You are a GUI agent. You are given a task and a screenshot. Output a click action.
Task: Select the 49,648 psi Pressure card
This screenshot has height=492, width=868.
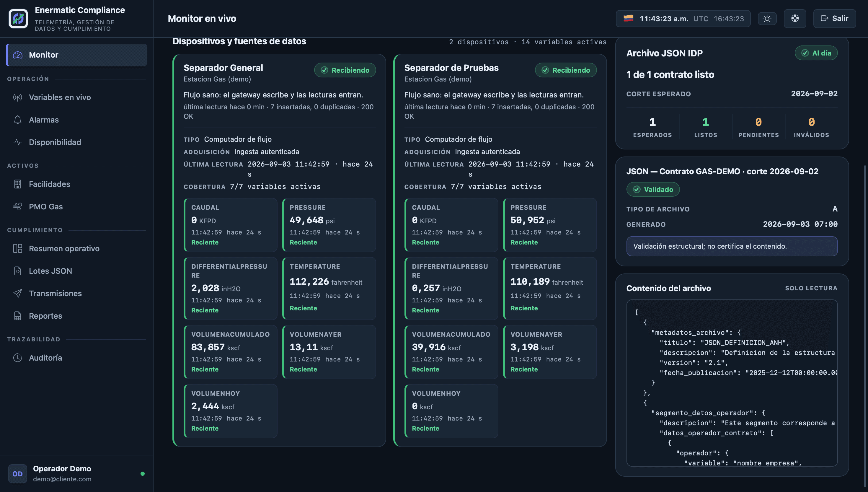(329, 225)
